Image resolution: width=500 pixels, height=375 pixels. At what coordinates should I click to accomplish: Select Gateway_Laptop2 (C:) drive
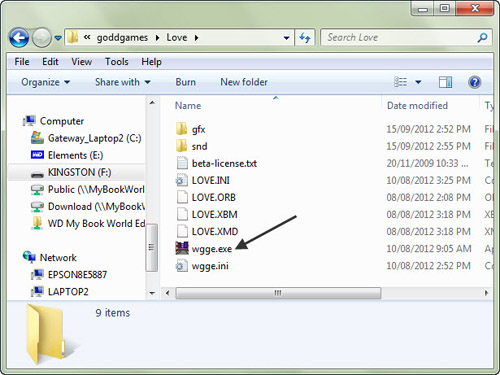click(86, 138)
